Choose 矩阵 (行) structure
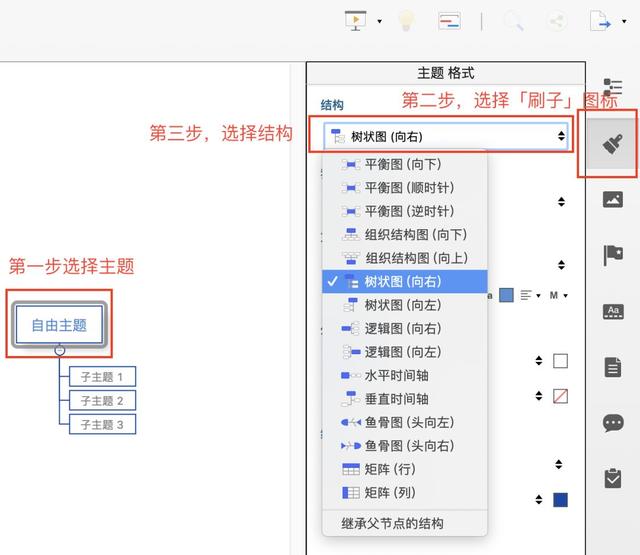 (405, 469)
